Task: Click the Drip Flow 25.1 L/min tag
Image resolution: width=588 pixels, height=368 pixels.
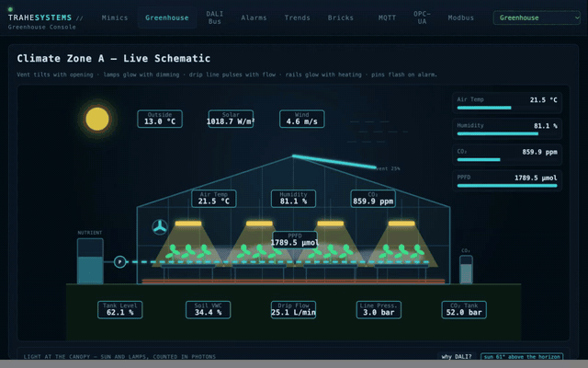Action: (293, 309)
